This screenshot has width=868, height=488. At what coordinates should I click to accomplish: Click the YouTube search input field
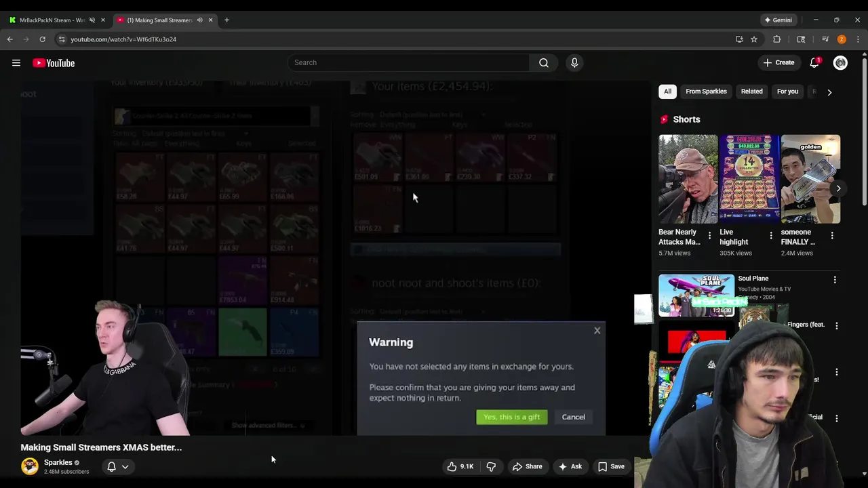(409, 62)
